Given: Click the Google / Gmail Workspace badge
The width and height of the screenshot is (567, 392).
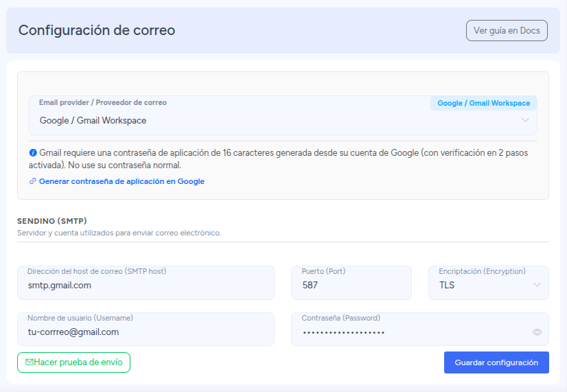Looking at the screenshot, I should click(x=483, y=103).
